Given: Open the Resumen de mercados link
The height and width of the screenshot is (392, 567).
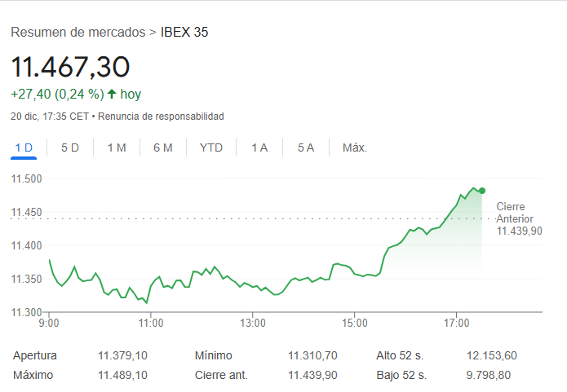Looking at the screenshot, I should (x=77, y=33).
